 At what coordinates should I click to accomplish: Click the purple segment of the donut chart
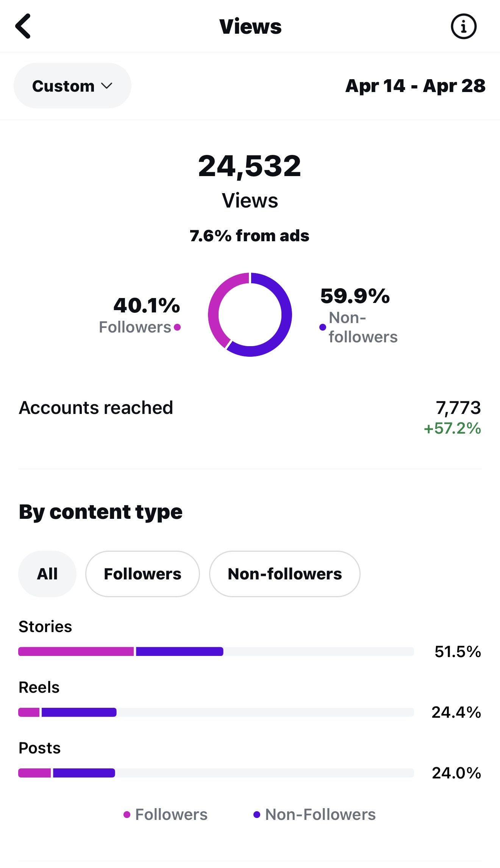point(280,326)
